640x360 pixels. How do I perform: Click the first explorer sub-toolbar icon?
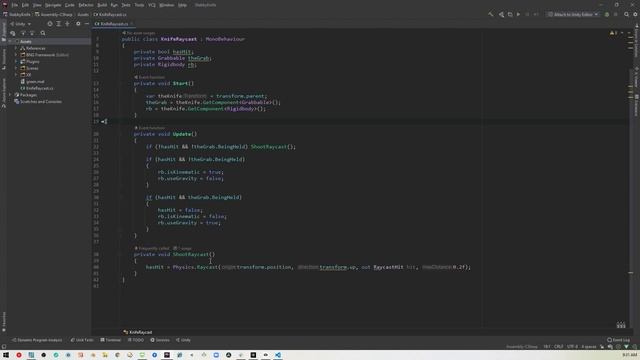tap(13, 33)
